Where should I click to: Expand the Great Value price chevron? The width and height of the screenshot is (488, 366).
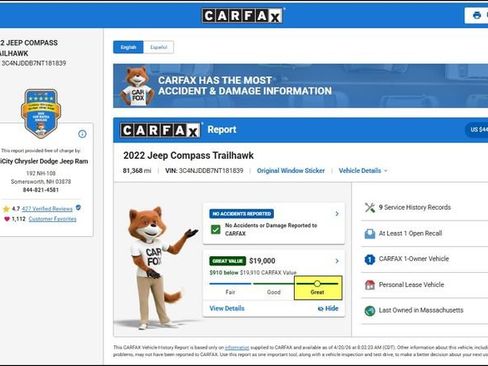[337, 261]
